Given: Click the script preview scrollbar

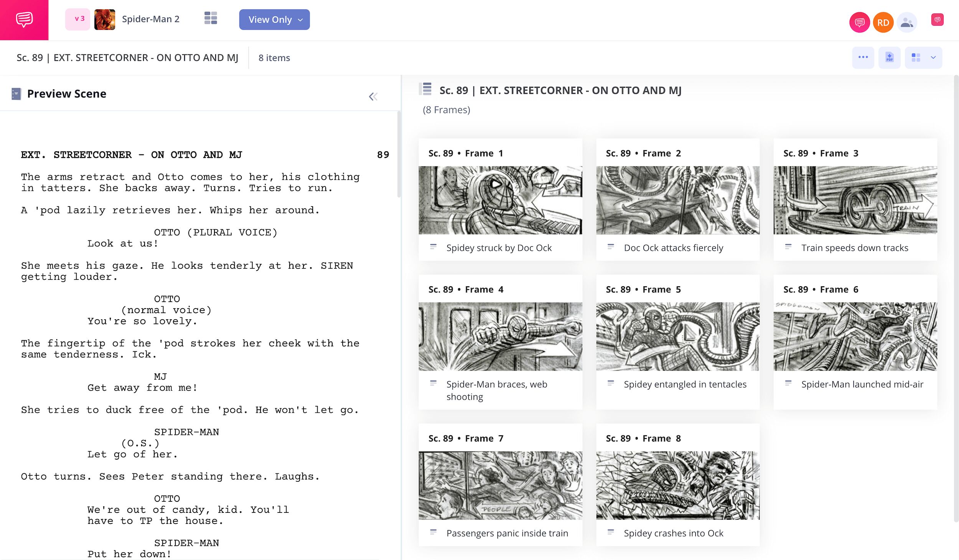Looking at the screenshot, I should tap(399, 154).
